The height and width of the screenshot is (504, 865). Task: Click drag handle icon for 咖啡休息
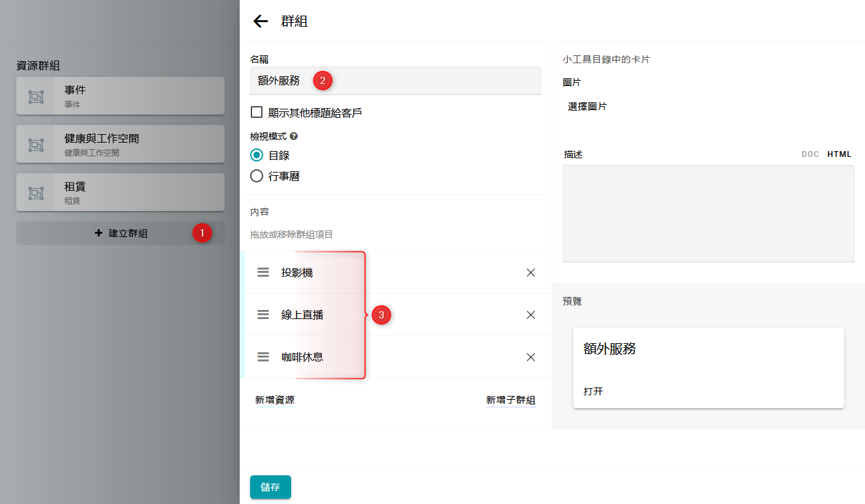pos(263,357)
